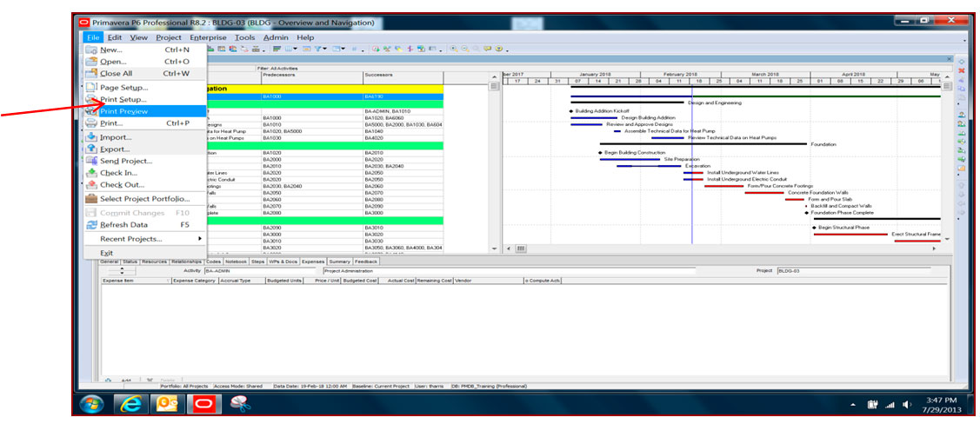Viewport: 980px width, 424px height.
Task: Click the red Delete X icon
Action: 961,70
